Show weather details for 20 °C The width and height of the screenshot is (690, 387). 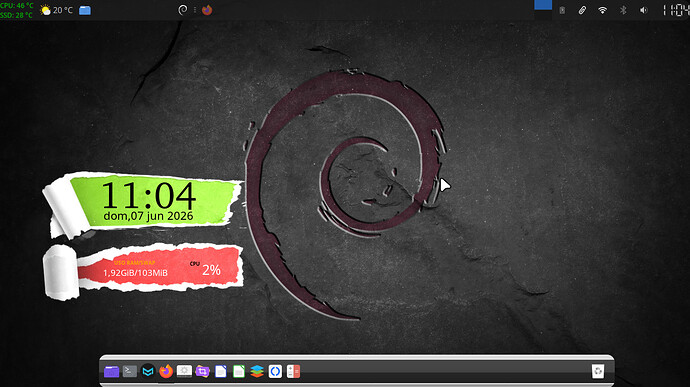[x=56, y=10]
